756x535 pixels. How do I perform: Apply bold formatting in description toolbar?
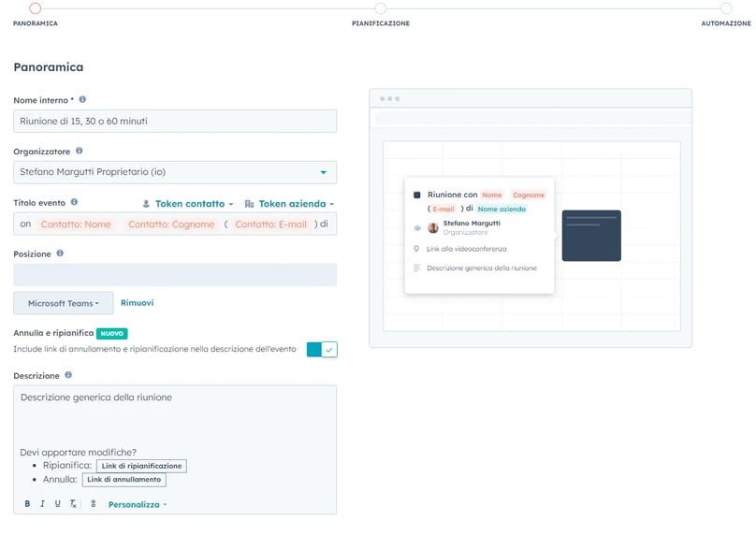27,504
